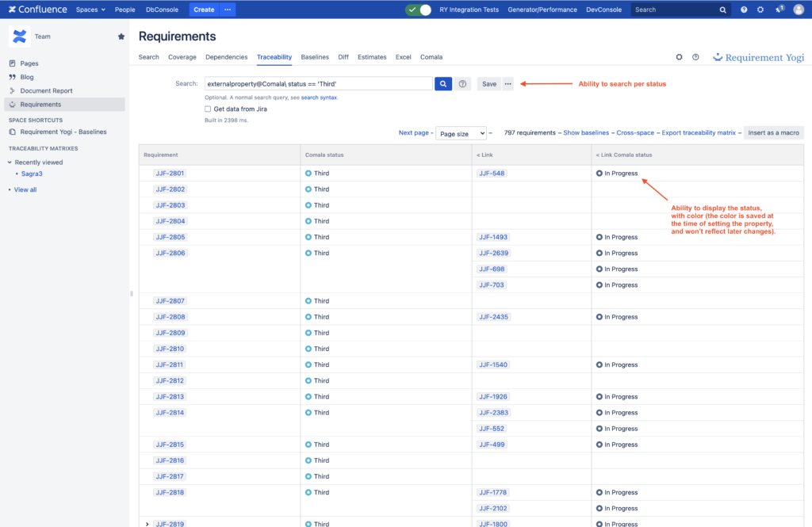Favorite the Team space with the star
Viewport: 812px width, 527px height.
121,36
